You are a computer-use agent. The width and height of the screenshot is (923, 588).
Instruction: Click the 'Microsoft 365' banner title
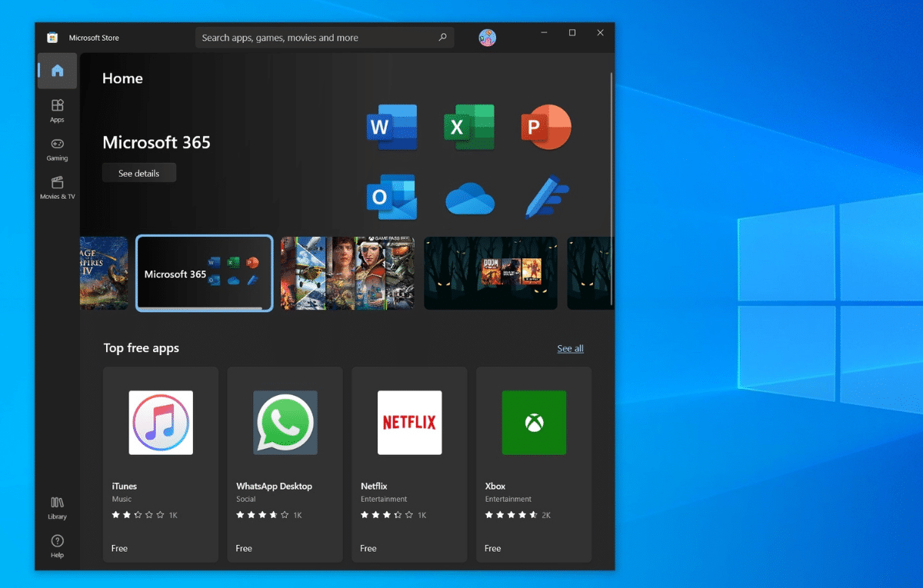coord(156,142)
